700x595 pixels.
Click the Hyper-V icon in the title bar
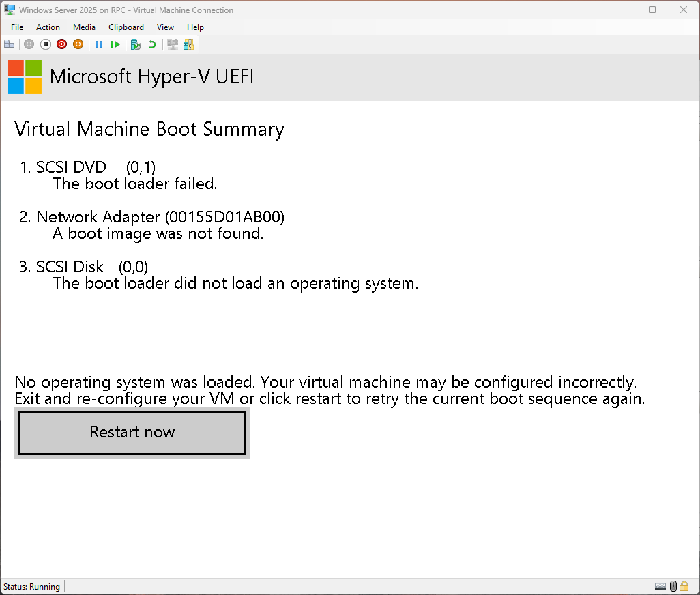click(9, 10)
